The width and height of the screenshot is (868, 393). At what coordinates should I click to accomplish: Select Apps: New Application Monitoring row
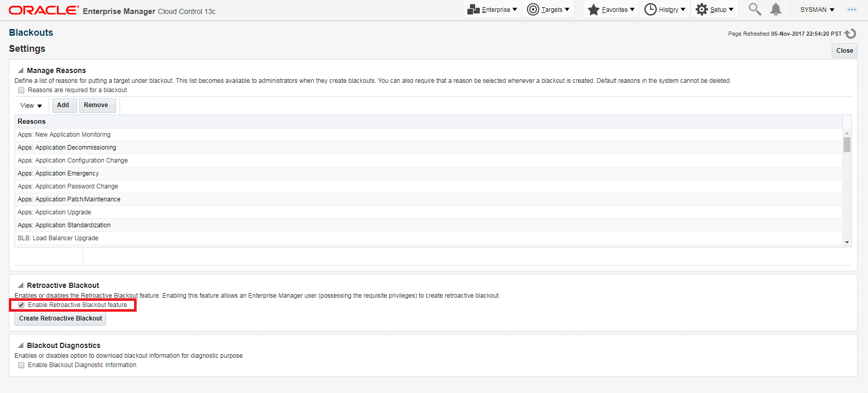(x=429, y=135)
